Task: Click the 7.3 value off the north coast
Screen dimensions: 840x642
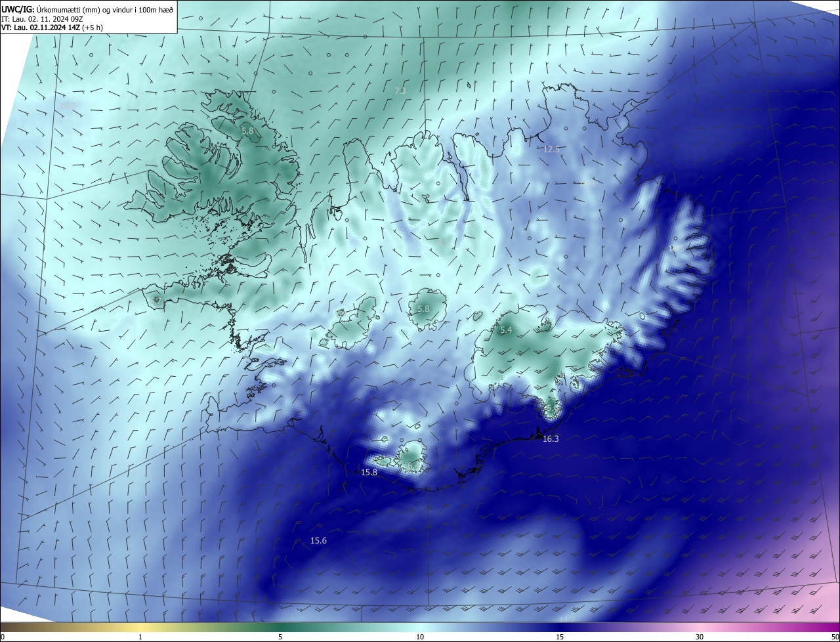Action: (x=400, y=91)
